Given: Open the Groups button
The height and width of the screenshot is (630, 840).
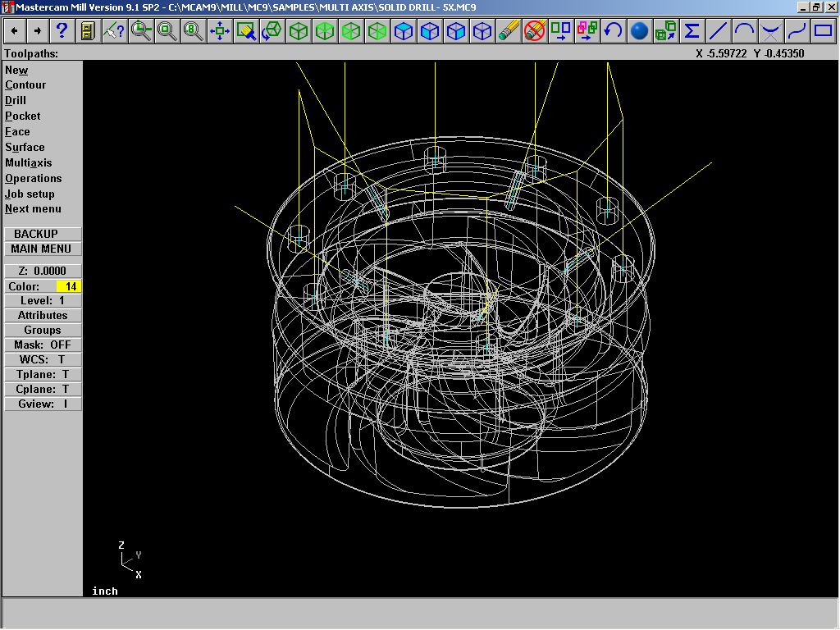Looking at the screenshot, I should (43, 330).
